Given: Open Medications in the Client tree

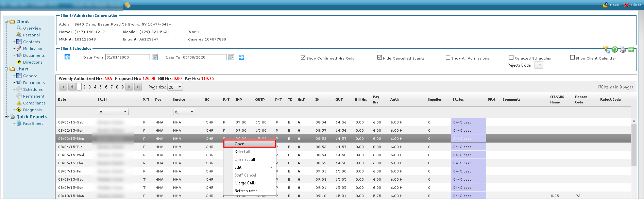Looking at the screenshot, I should click(x=34, y=49).
